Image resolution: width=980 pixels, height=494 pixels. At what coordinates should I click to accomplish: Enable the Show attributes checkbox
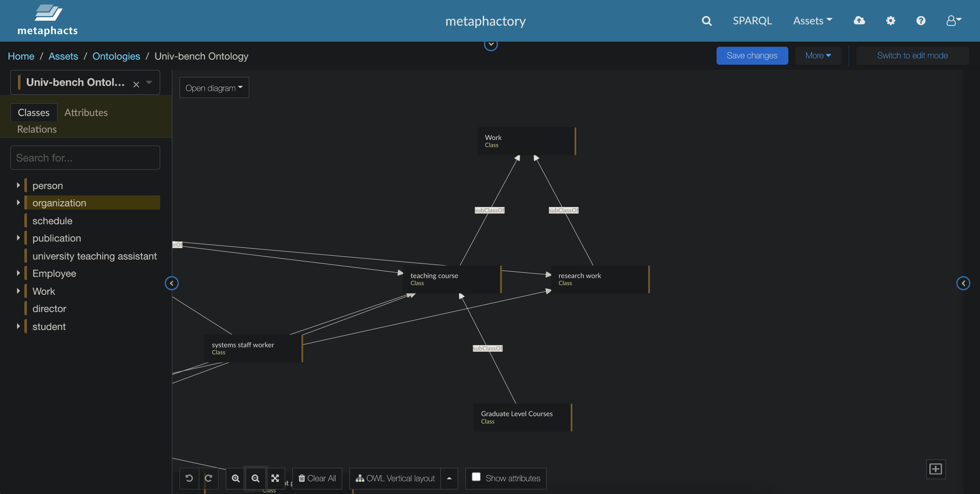point(476,477)
